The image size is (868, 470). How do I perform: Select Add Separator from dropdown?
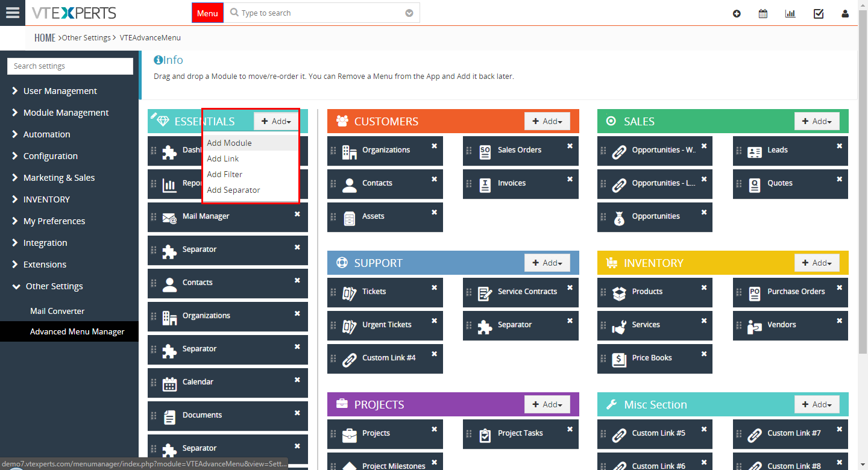251,190
